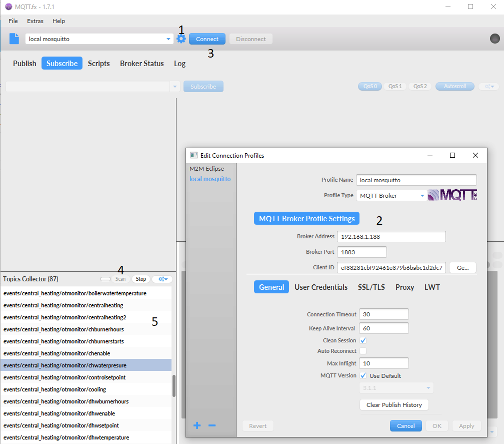Viewport: 504px width, 444px height.
Task: Click the Keep Alive Interval field
Action: click(384, 328)
